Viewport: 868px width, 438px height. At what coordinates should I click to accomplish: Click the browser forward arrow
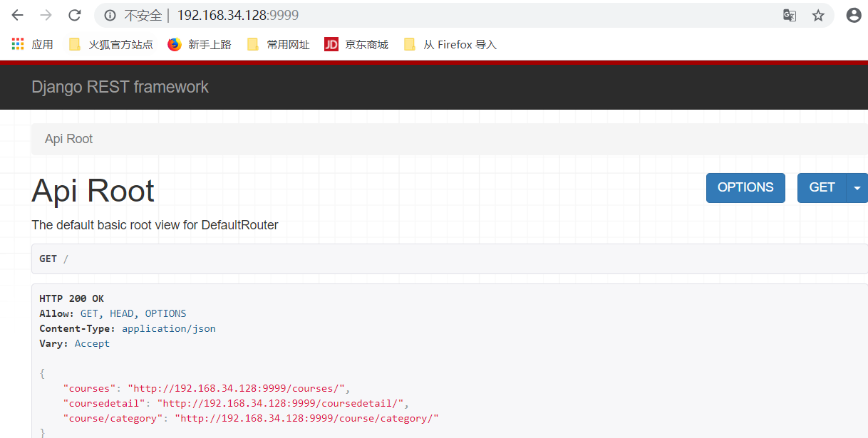46,15
